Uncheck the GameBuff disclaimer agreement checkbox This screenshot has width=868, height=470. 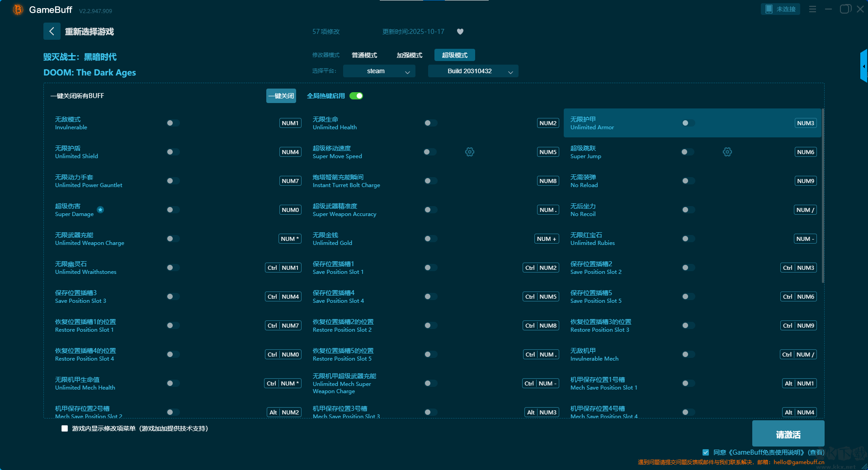click(706, 452)
